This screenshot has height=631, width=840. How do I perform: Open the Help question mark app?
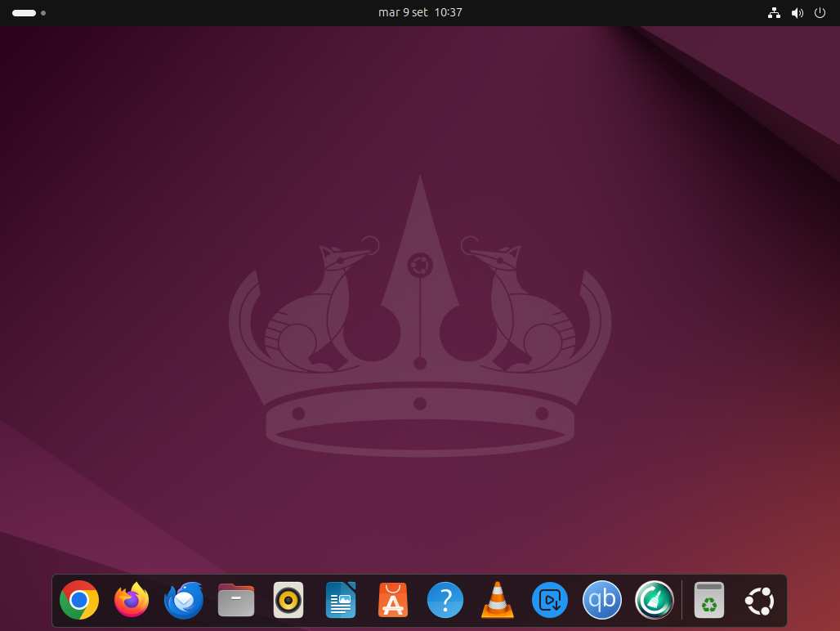[x=445, y=600]
